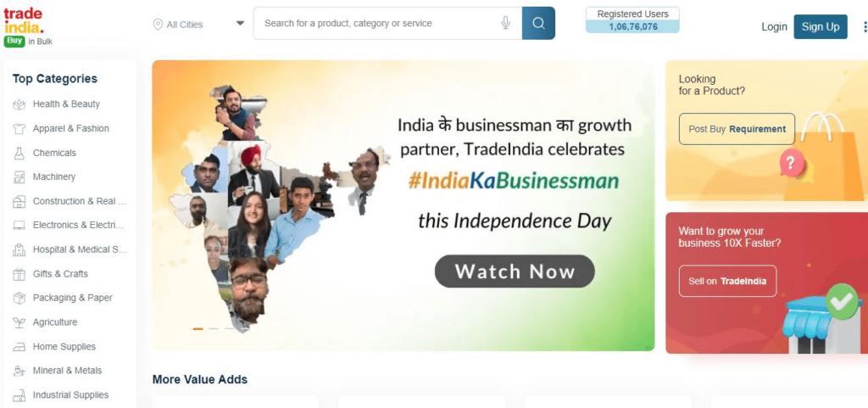Image resolution: width=868 pixels, height=408 pixels.
Task: Select the second carousel slide indicator
Action: [x=214, y=329]
